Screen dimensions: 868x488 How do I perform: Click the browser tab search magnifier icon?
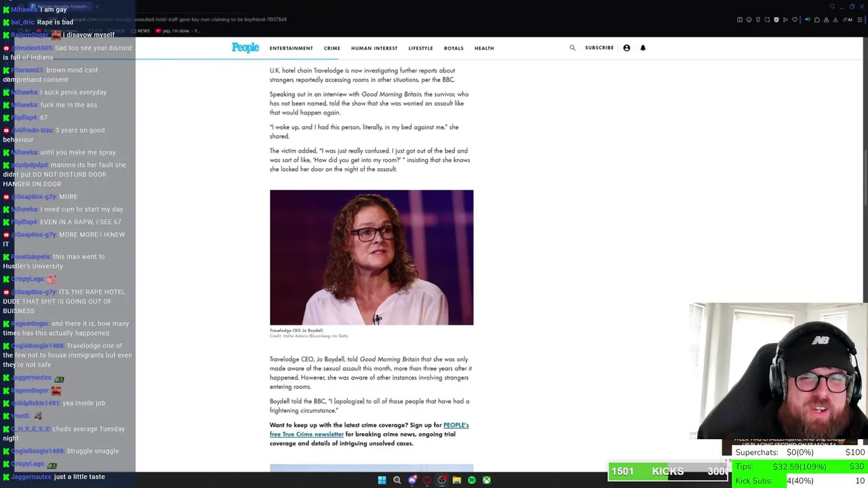(x=832, y=7)
